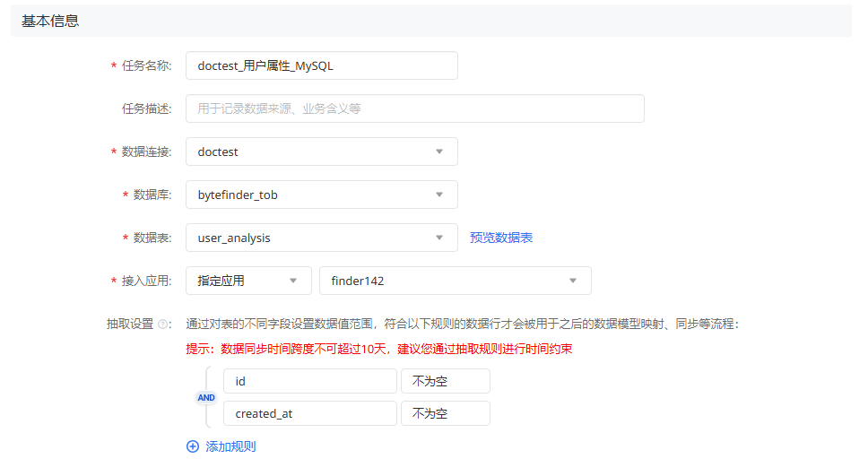
Task: Open the 数据库 bytefinder_tob dropdown
Action: (x=322, y=195)
